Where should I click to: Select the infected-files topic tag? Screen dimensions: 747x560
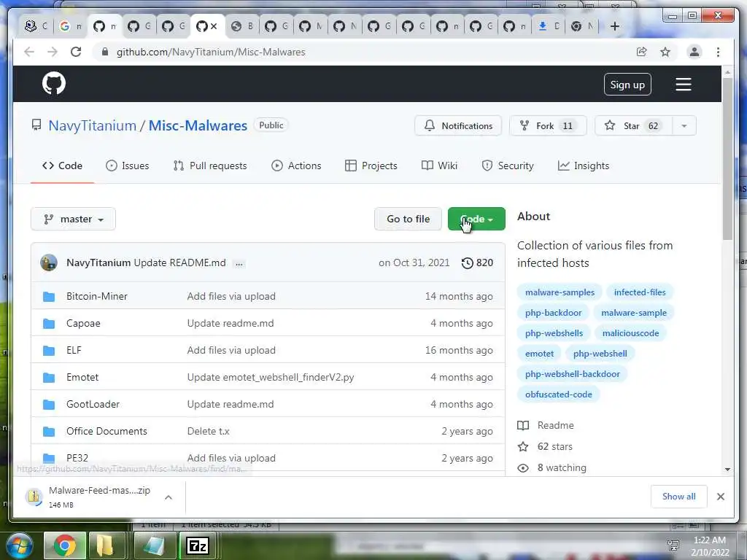tap(640, 292)
